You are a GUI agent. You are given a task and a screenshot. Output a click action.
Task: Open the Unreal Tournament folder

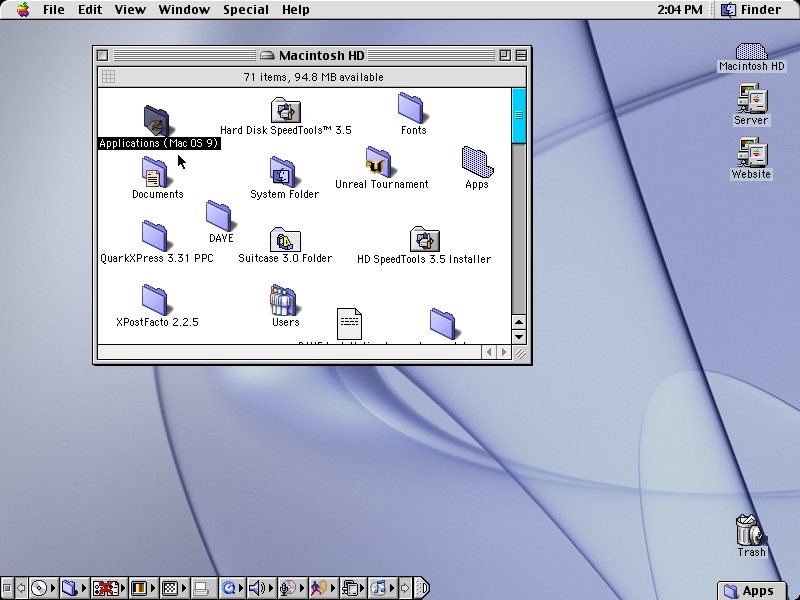[x=380, y=161]
